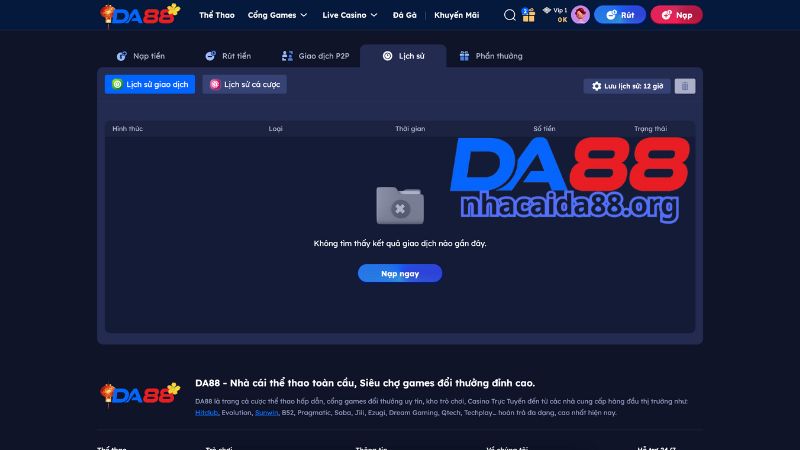Viewport: 800px width, 450px height.
Task: Open Thể Thao menu
Action: 217,15
